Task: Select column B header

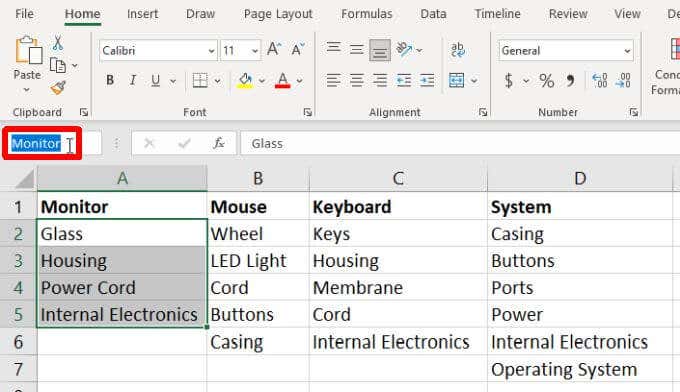Action: click(x=258, y=178)
